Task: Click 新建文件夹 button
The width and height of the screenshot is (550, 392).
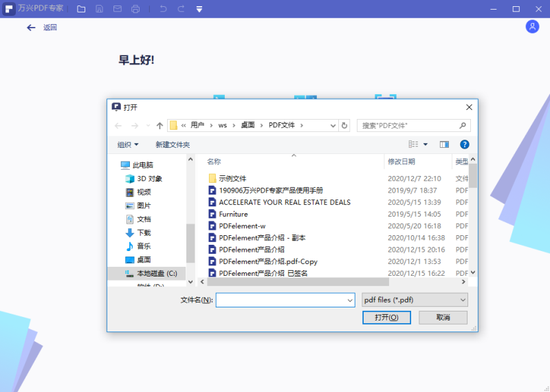Action: [x=173, y=144]
